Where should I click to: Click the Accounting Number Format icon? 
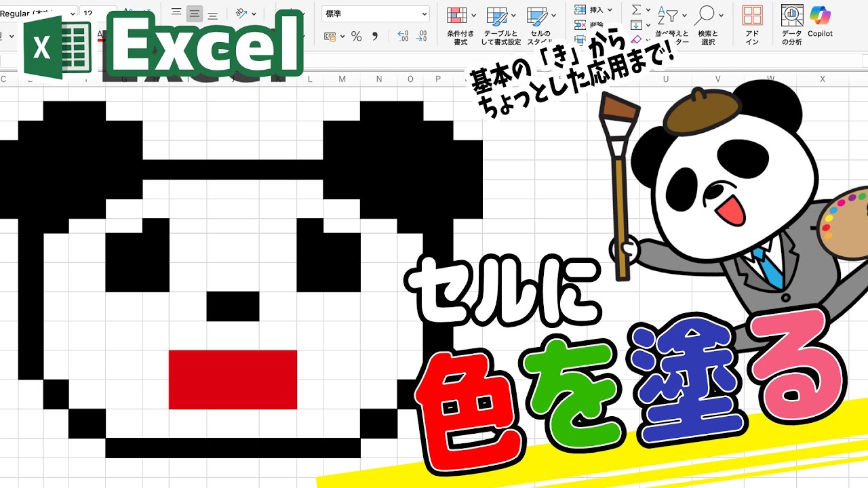330,37
